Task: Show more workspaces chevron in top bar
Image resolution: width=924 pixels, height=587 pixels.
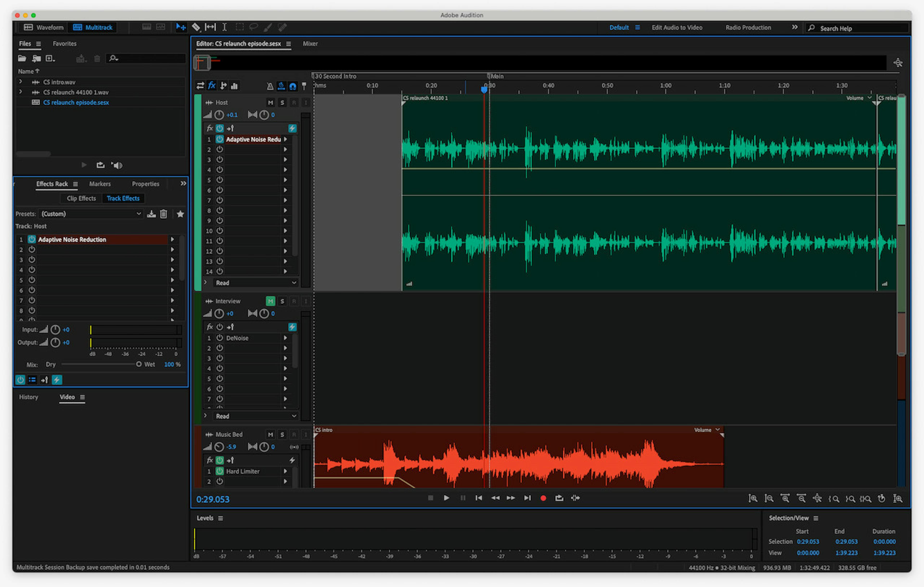Action: 795,27
